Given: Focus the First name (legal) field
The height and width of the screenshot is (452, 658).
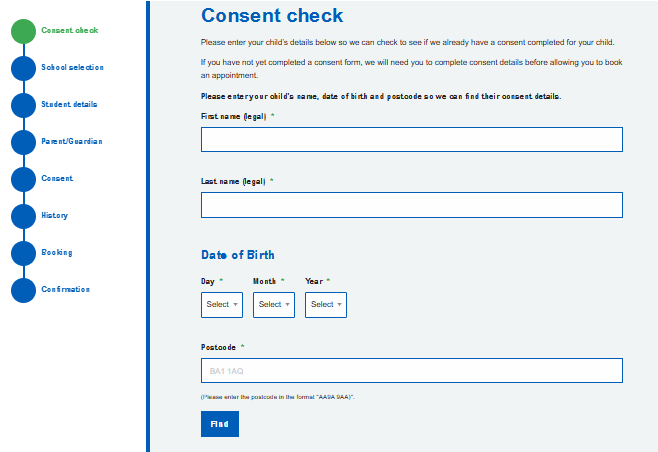Looking at the screenshot, I should [411, 140].
